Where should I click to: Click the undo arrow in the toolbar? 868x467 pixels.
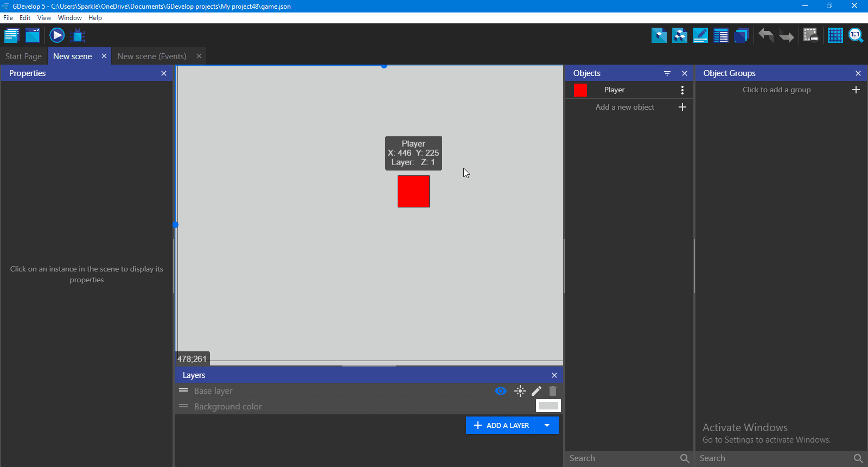pyautogui.click(x=765, y=35)
